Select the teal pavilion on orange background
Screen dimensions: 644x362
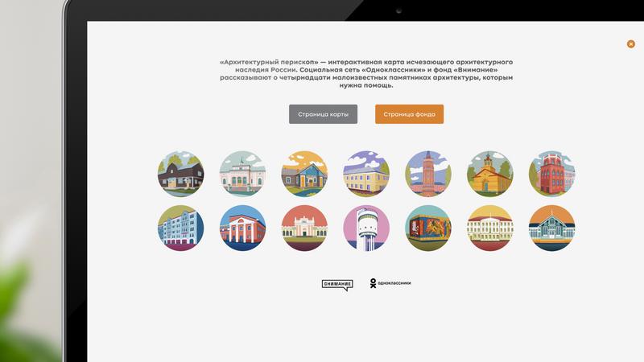(x=551, y=228)
